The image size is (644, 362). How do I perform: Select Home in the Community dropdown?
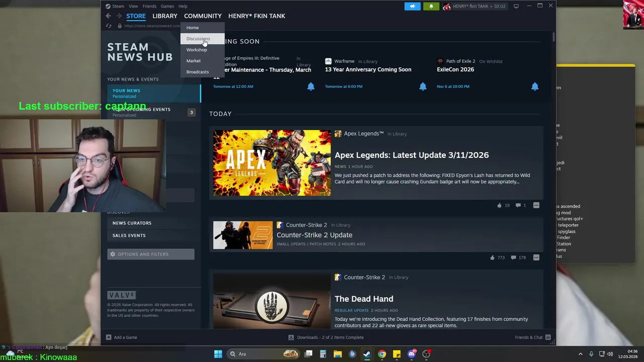tap(202, 28)
